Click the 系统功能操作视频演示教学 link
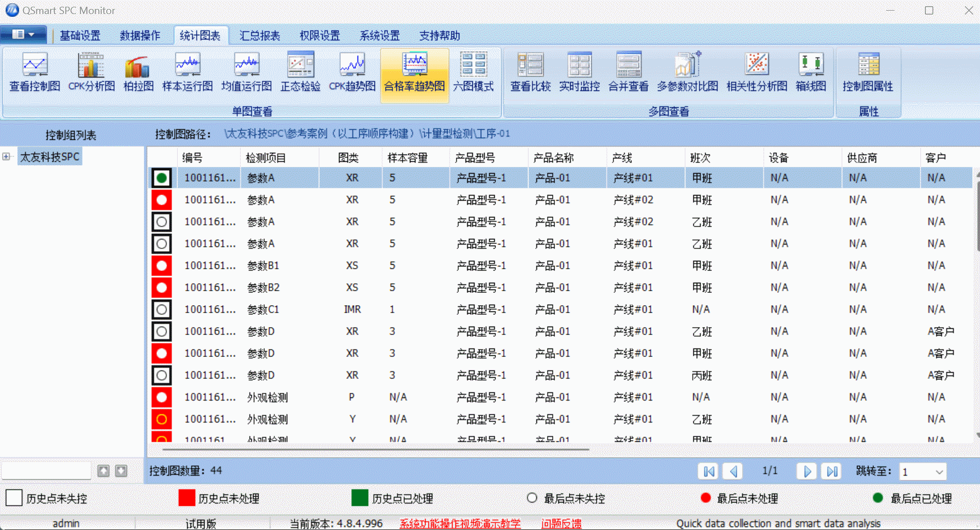The width and height of the screenshot is (980, 530). [x=460, y=523]
